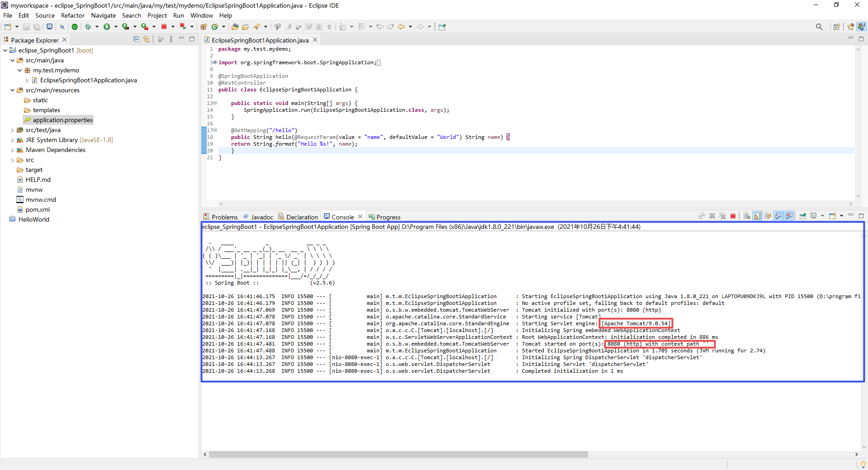Viewport: 868px width, 470px height.
Task: Switch to the Problems tab
Action: 220,217
